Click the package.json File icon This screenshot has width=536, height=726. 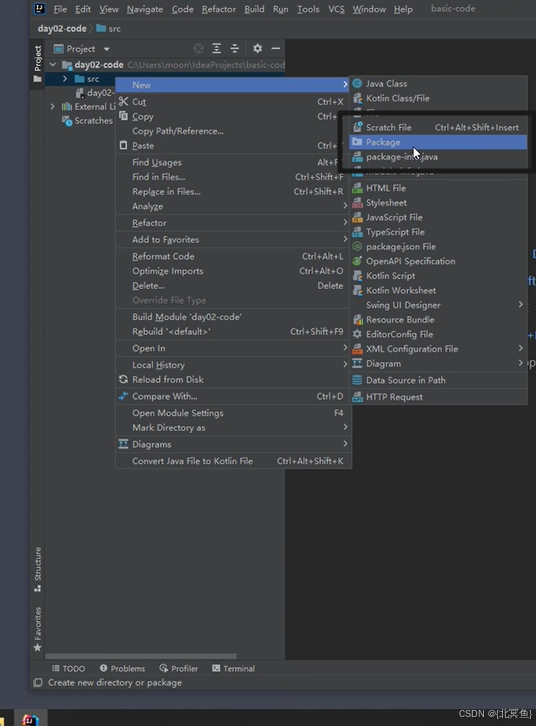[357, 247]
